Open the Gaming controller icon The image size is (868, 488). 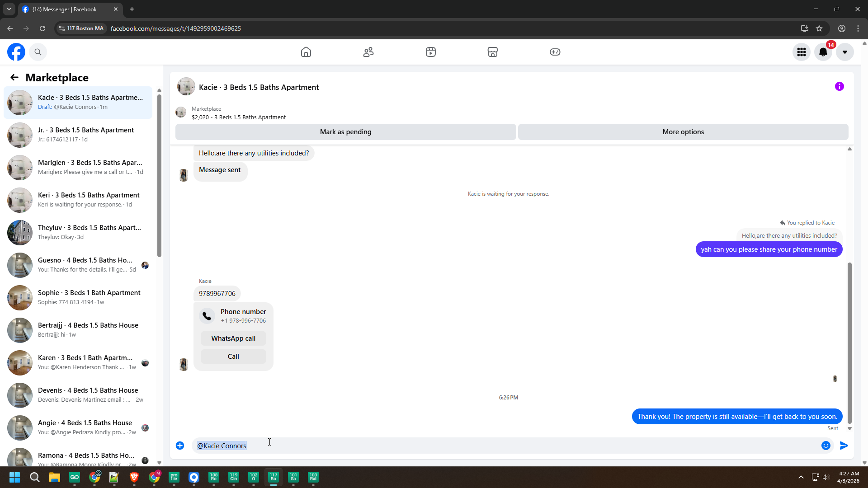click(x=555, y=52)
